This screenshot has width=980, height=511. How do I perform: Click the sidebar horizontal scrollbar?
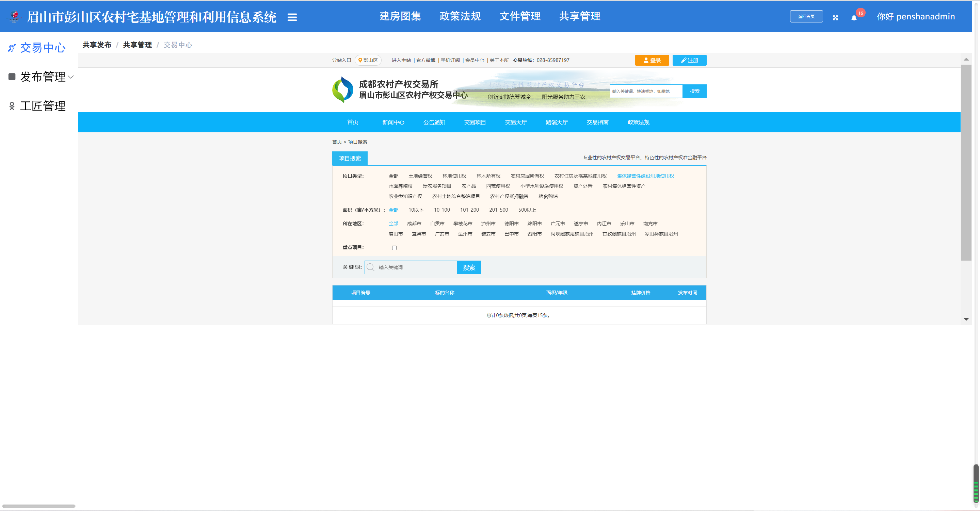39,507
